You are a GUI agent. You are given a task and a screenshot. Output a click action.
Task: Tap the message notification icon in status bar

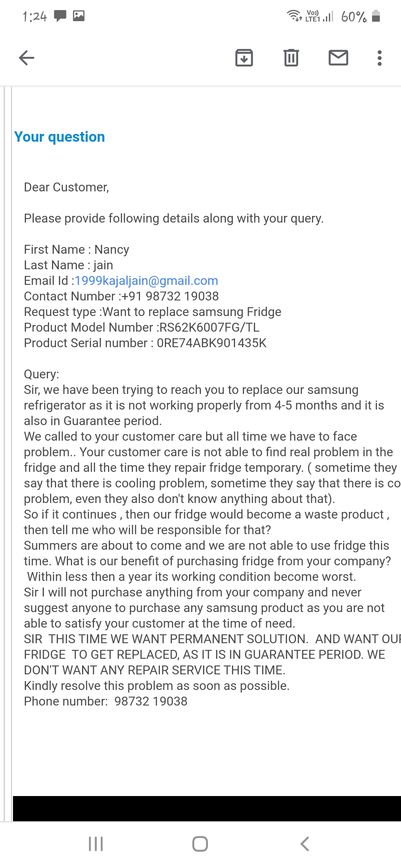60,16
